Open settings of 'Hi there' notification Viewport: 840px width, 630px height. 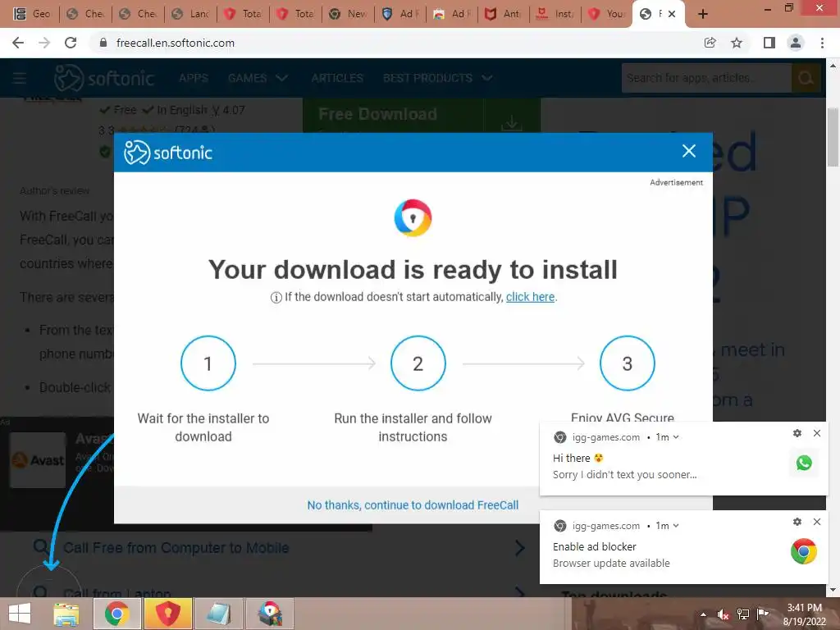click(x=797, y=433)
